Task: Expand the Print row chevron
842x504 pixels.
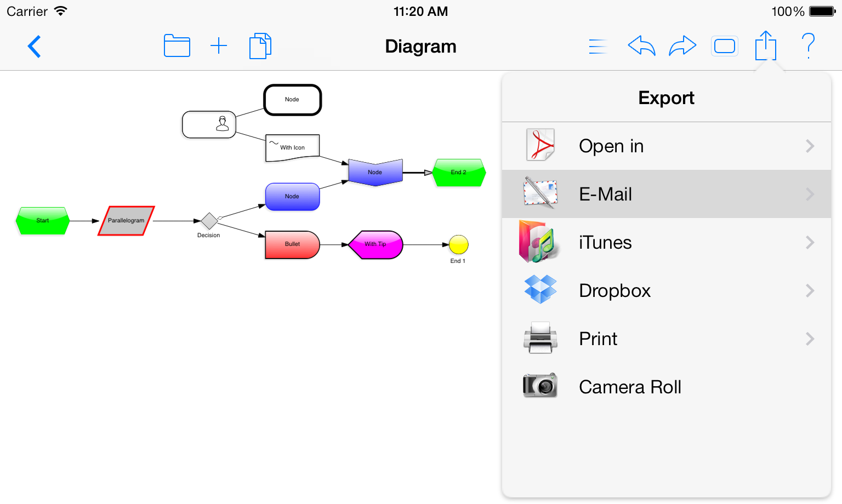Action: tap(810, 339)
